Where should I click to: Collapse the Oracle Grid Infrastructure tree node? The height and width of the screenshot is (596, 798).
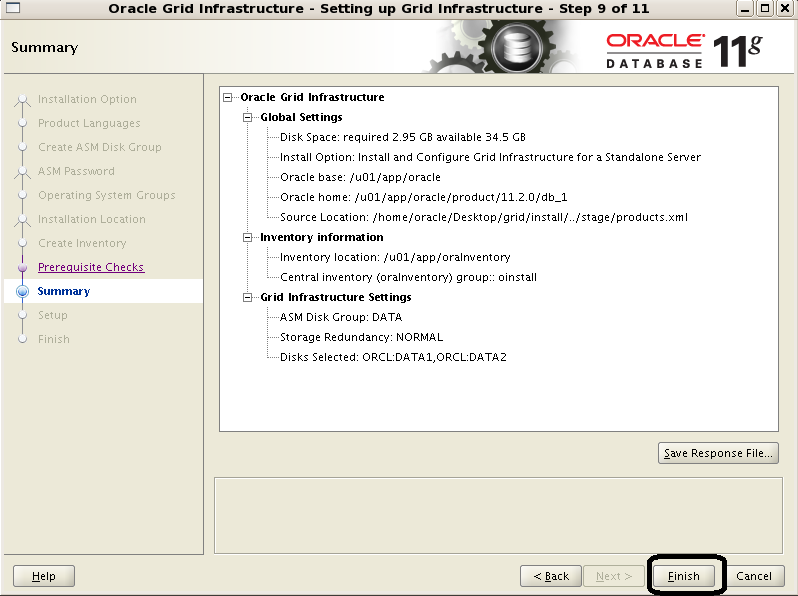pyautogui.click(x=229, y=98)
